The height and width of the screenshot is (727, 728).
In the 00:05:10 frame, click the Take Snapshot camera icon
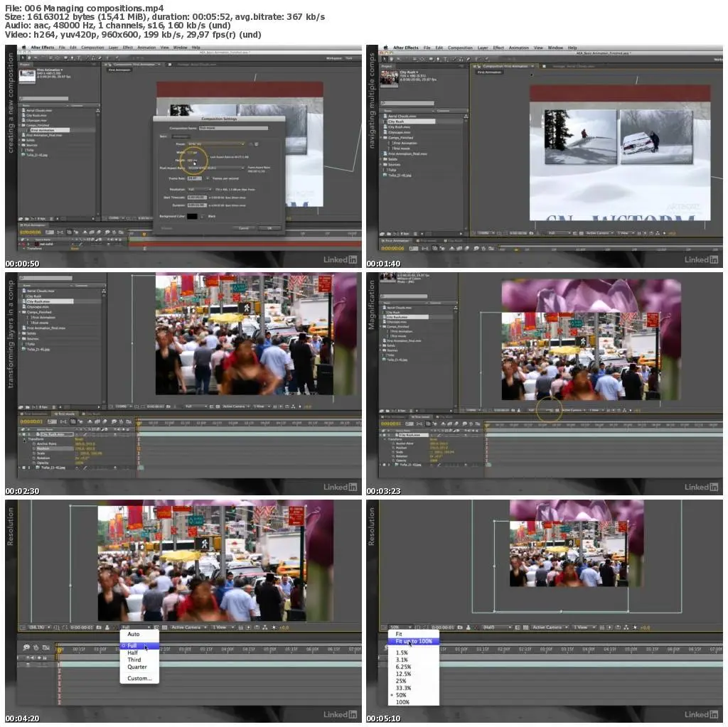click(460, 628)
